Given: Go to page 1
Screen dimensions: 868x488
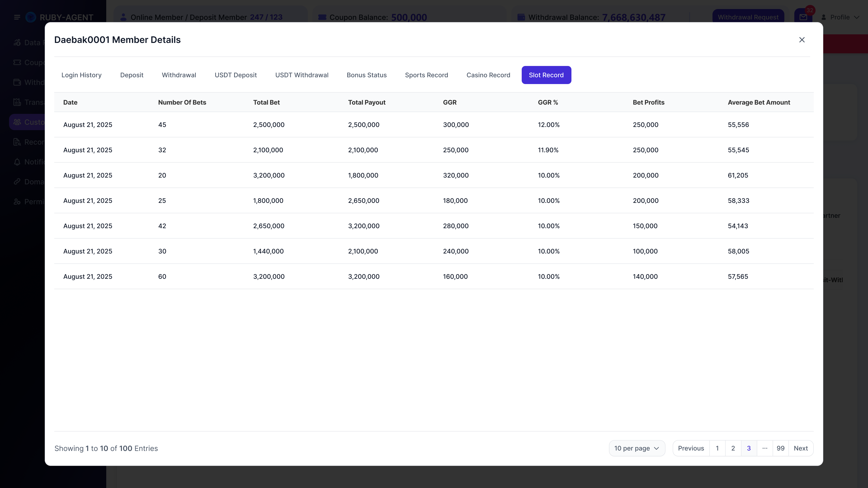Looking at the screenshot, I should tap(717, 448).
